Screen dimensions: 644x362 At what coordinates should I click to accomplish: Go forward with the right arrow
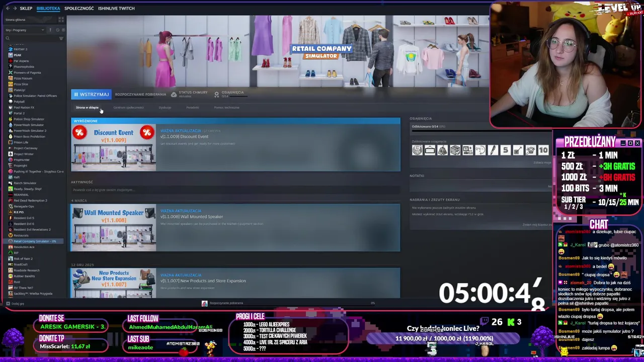(14, 9)
